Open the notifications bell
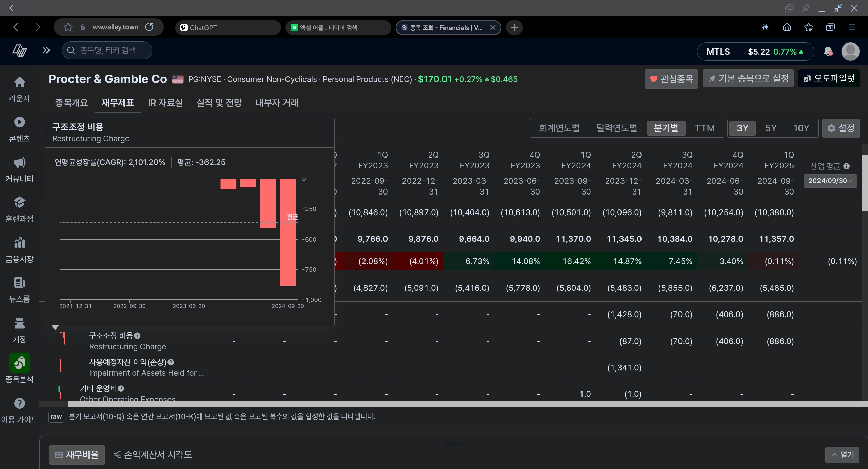The height and width of the screenshot is (469, 868). (828, 52)
